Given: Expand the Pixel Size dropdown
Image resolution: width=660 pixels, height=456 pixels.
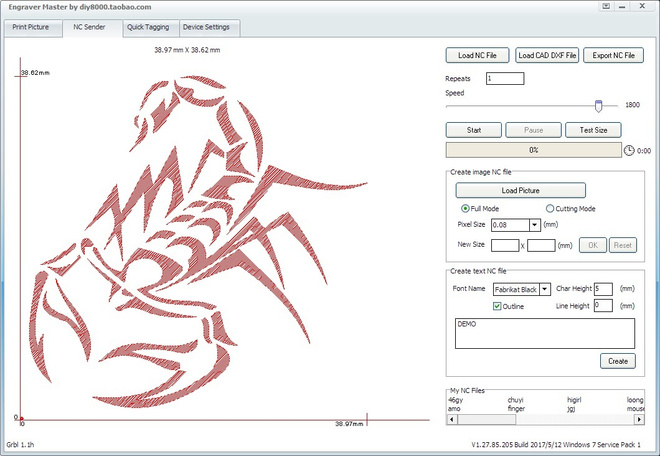Looking at the screenshot, I should (x=535, y=225).
